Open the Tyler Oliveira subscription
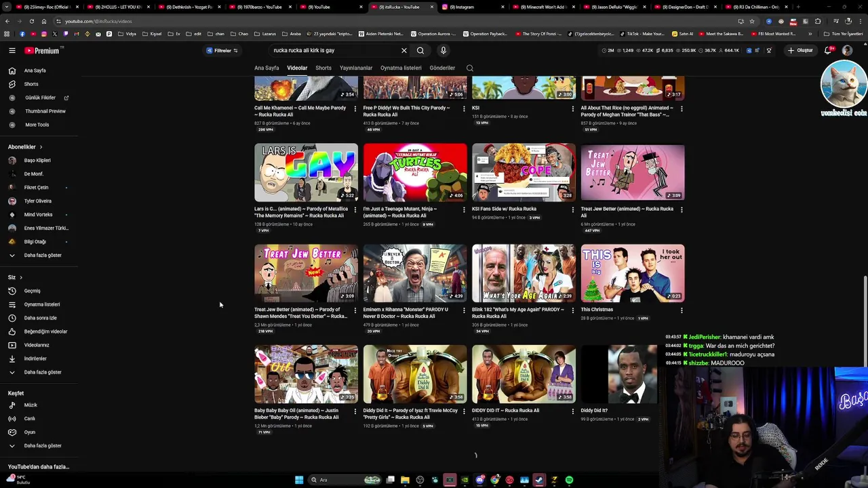This screenshot has width=868, height=488. coord(39,201)
